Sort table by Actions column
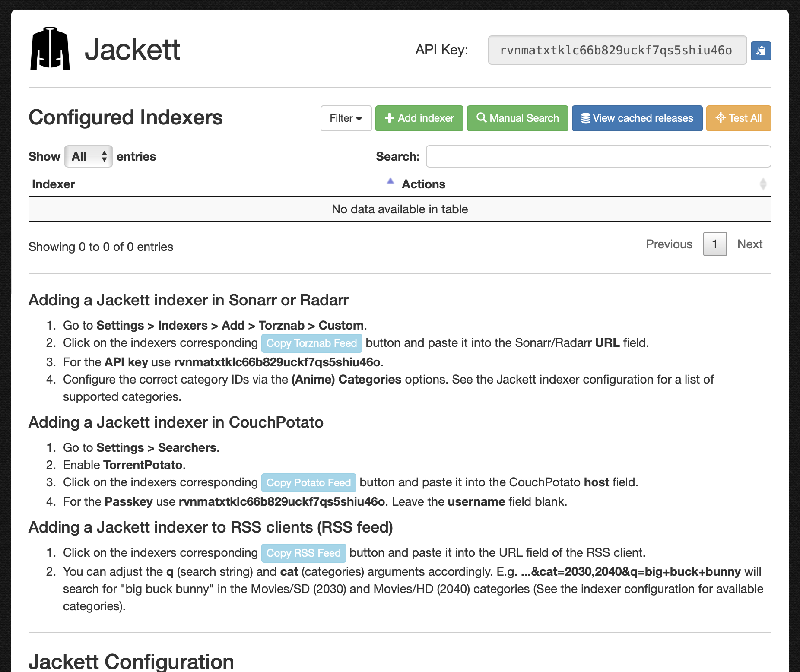 click(585, 184)
